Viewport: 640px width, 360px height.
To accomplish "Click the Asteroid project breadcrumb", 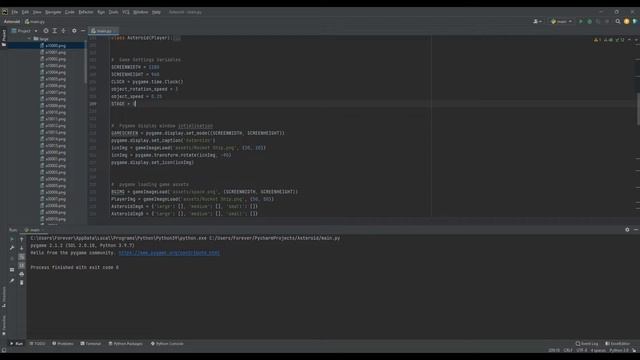I will (x=12, y=22).
